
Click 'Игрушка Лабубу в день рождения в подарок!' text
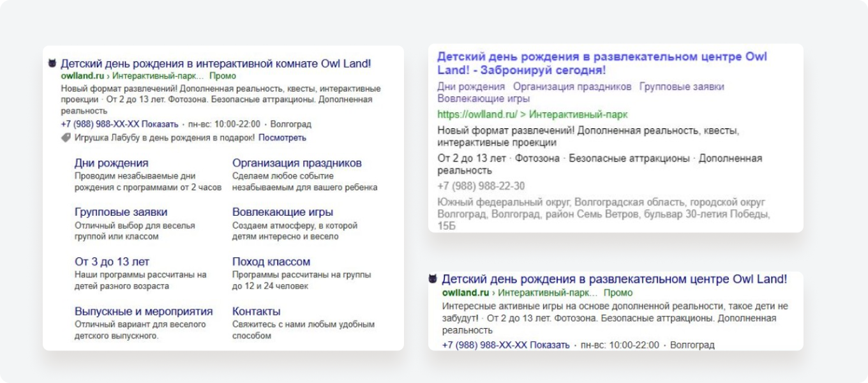165,137
